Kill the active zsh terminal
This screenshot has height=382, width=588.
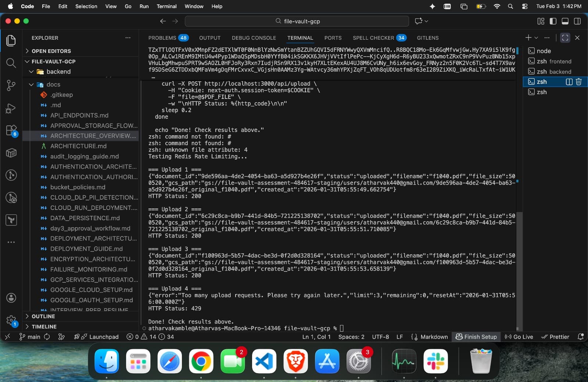[x=578, y=82]
